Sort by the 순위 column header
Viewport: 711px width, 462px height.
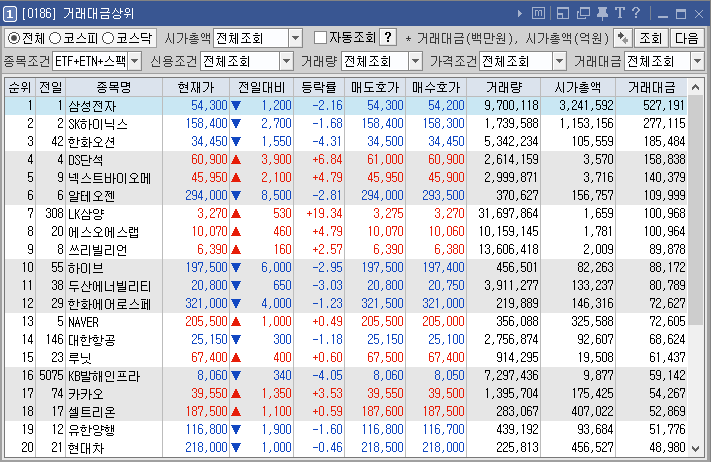pos(20,87)
